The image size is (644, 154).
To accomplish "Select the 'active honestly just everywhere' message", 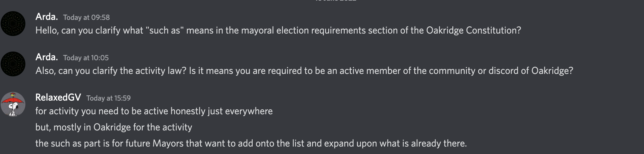I will tap(154, 111).
